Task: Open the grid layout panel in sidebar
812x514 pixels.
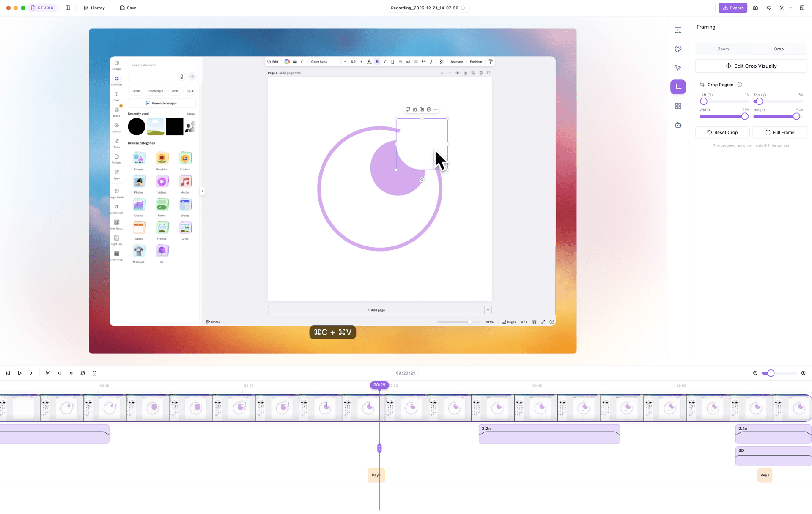Action: (x=678, y=106)
